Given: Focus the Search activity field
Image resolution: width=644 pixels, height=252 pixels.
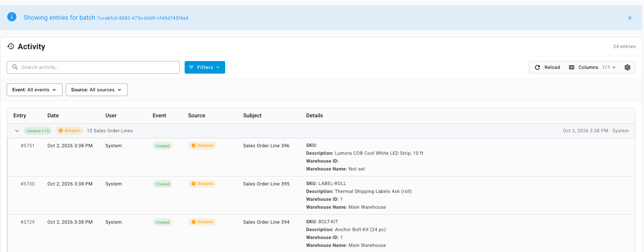Looking at the screenshot, I should pyautogui.click(x=93, y=67).
